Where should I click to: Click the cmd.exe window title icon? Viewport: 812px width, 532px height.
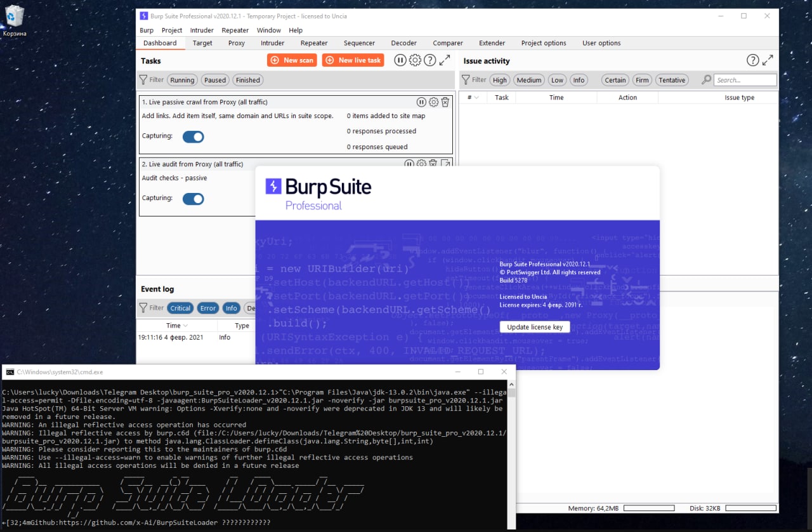tap(10, 372)
